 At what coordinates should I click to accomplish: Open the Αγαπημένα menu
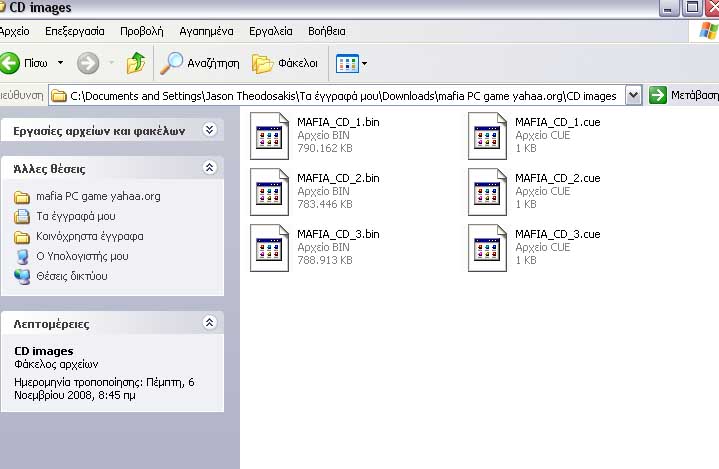click(195, 31)
